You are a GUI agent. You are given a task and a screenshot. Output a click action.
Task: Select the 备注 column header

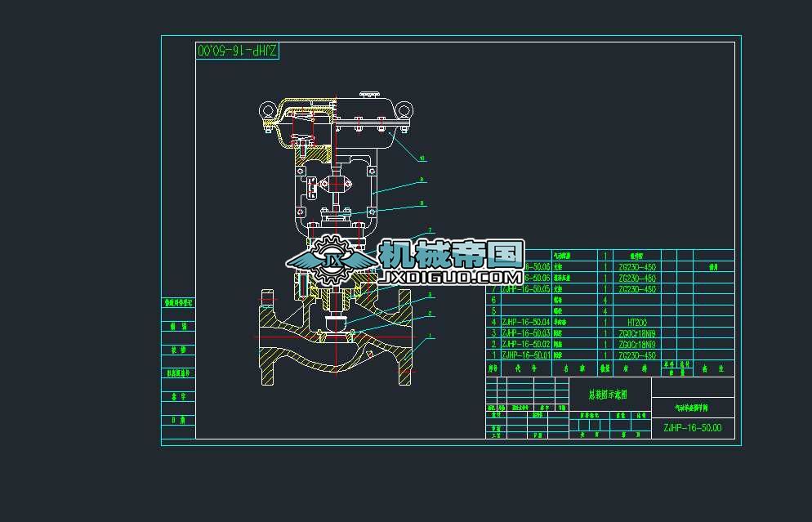713,368
